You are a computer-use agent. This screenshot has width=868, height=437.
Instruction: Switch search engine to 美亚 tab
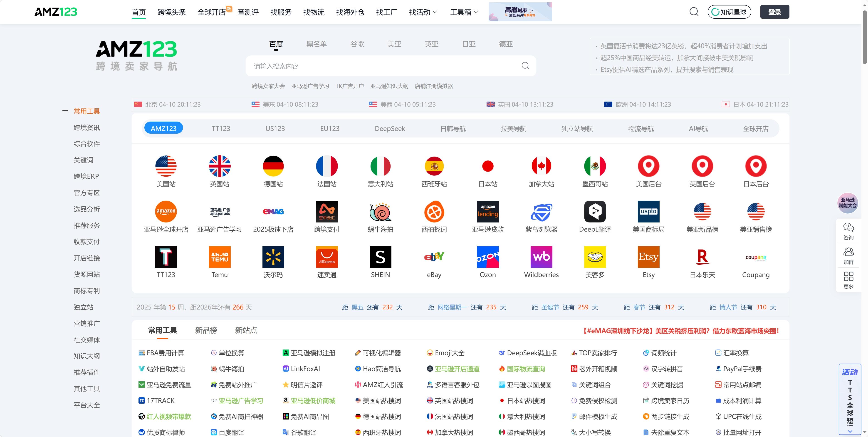tap(394, 44)
